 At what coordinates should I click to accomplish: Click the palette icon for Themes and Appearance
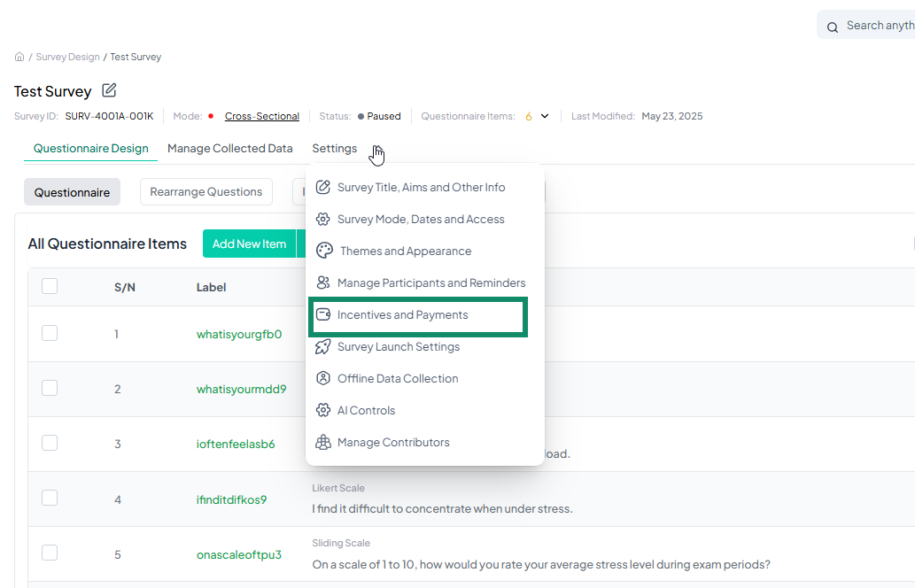(x=324, y=251)
